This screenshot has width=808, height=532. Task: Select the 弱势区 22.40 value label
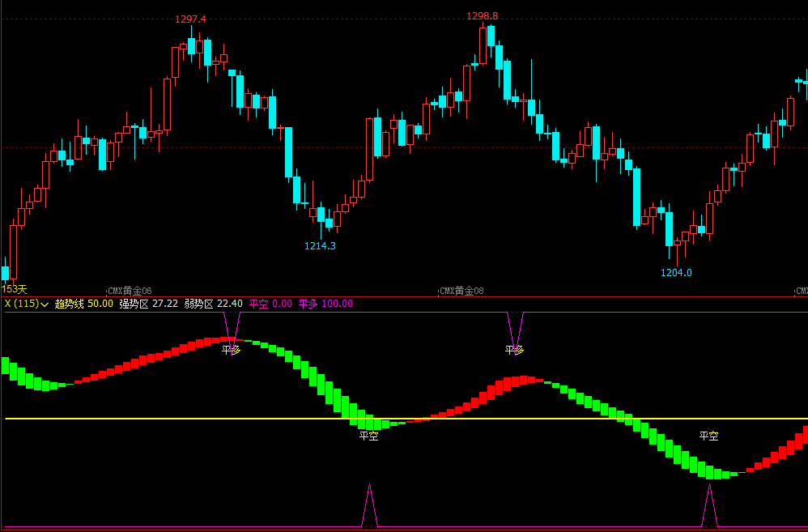(214, 304)
